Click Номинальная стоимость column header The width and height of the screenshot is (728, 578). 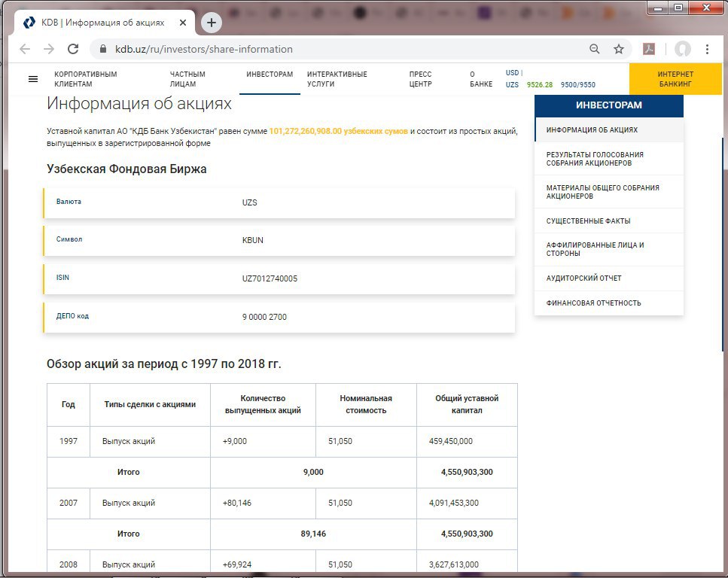tap(366, 404)
